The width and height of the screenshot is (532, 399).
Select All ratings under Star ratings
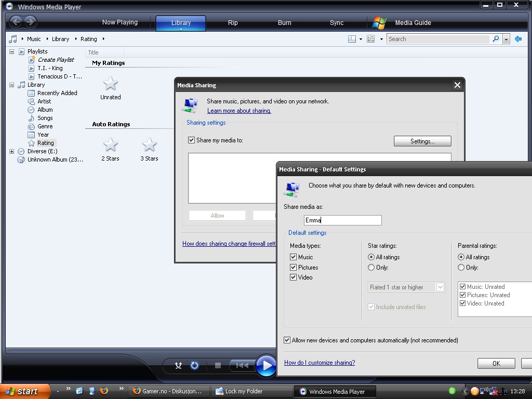[371, 257]
